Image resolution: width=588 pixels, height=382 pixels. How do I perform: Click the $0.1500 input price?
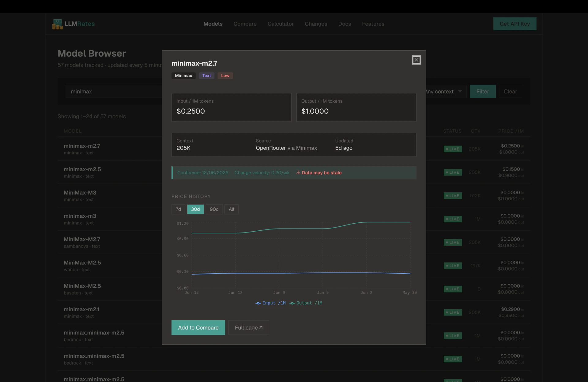[x=511, y=169]
